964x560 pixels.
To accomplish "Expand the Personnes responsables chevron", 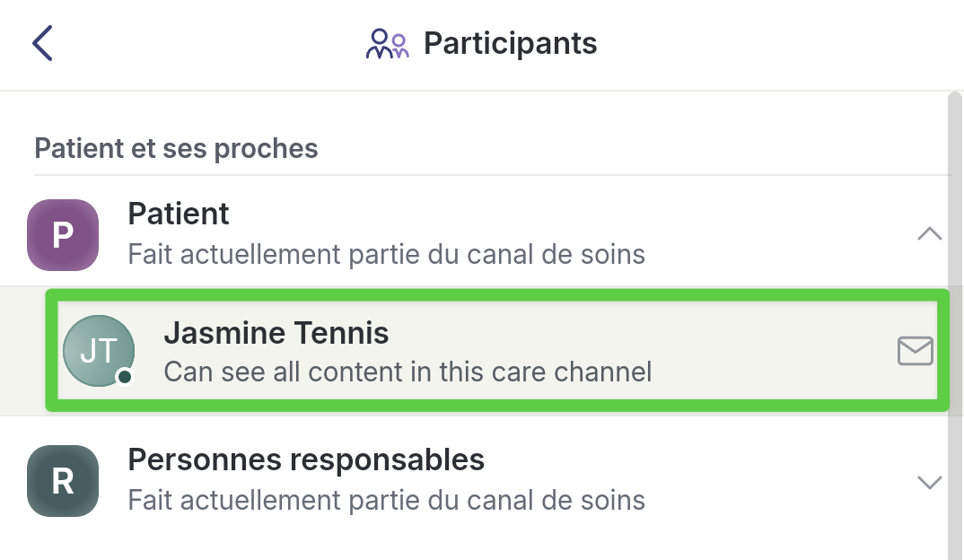I will [x=929, y=482].
